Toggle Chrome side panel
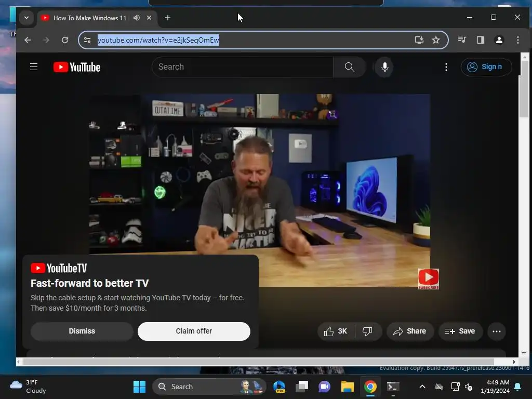 pos(481,40)
